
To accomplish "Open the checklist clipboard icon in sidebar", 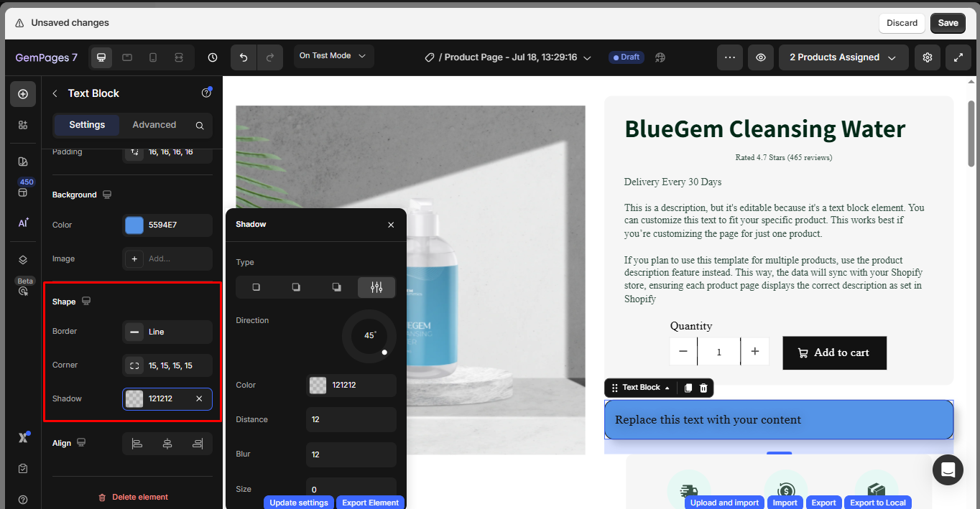I will tap(23, 468).
